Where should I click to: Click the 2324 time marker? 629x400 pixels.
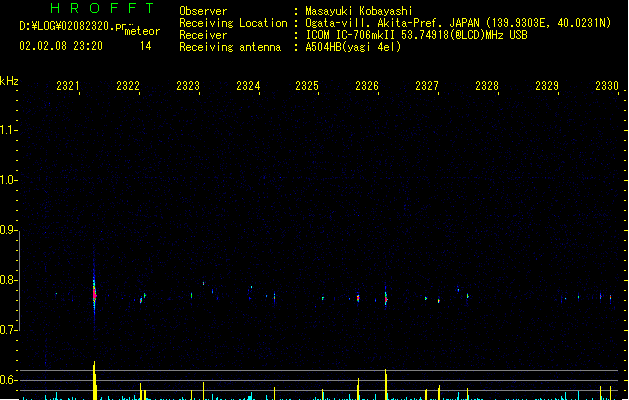pyautogui.click(x=248, y=86)
